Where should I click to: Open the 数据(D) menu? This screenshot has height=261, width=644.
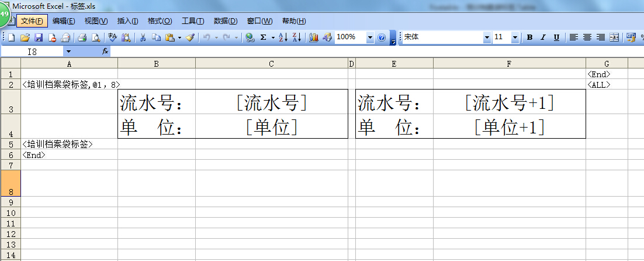point(225,21)
